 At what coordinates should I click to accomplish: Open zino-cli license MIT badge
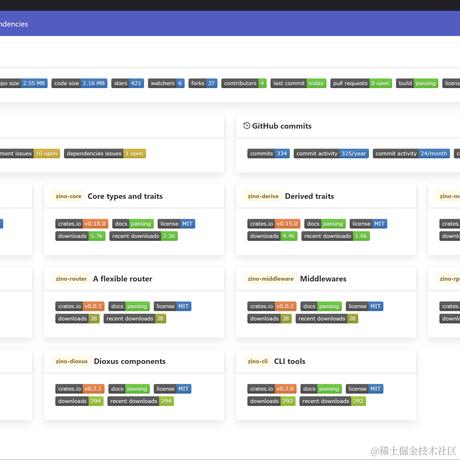point(364,389)
